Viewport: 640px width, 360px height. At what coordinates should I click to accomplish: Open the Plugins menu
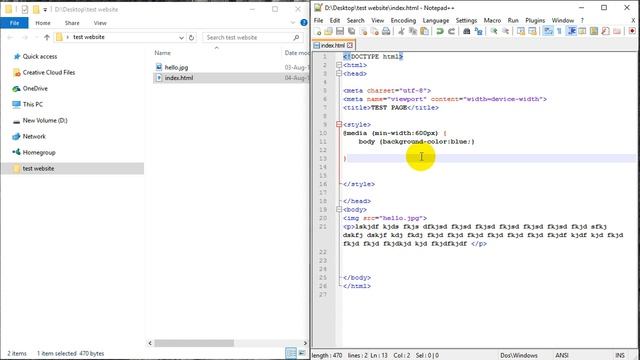pos(535,20)
